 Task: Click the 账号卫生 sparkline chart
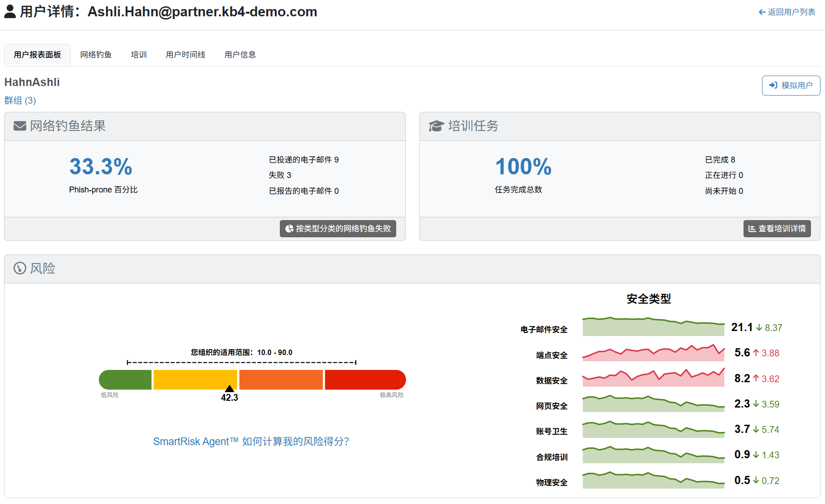(x=653, y=430)
